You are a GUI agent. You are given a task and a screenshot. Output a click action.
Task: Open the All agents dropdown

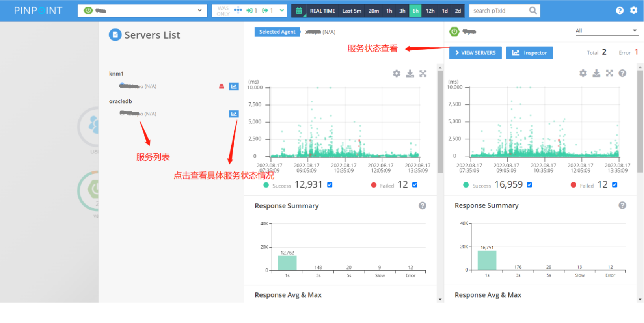pos(606,31)
